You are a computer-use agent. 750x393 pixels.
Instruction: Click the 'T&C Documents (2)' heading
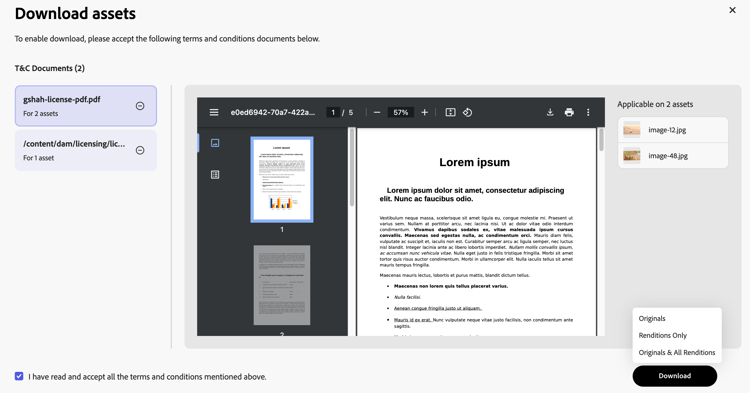tap(50, 68)
